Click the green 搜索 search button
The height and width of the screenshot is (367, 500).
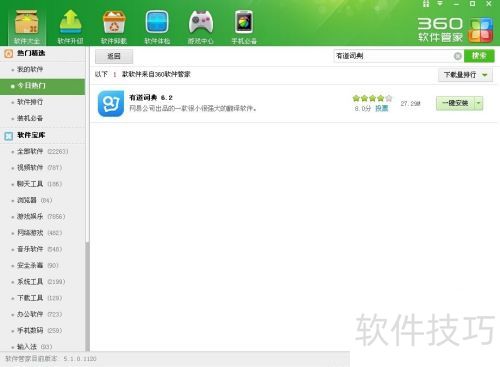(479, 56)
